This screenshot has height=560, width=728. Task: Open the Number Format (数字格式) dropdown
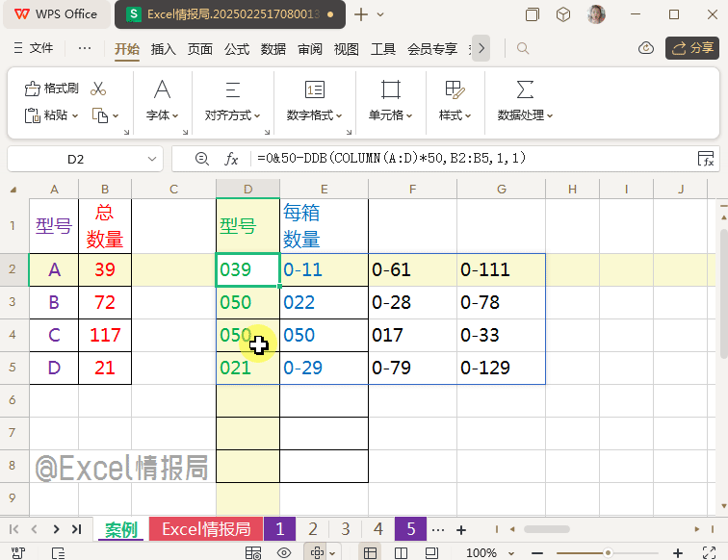pyautogui.click(x=315, y=115)
